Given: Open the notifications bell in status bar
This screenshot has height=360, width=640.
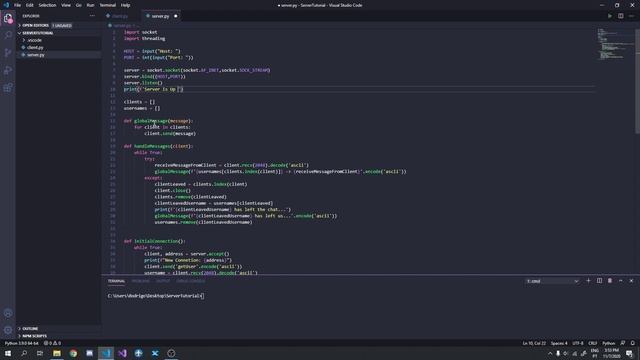Looking at the screenshot, I should pos(633,343).
